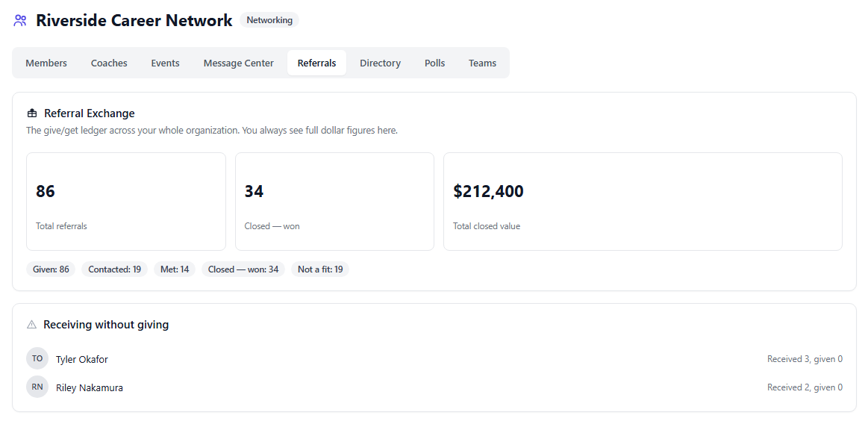Click the TO avatar for Tyler Okafor
This screenshot has height=424, width=868.
[37, 358]
